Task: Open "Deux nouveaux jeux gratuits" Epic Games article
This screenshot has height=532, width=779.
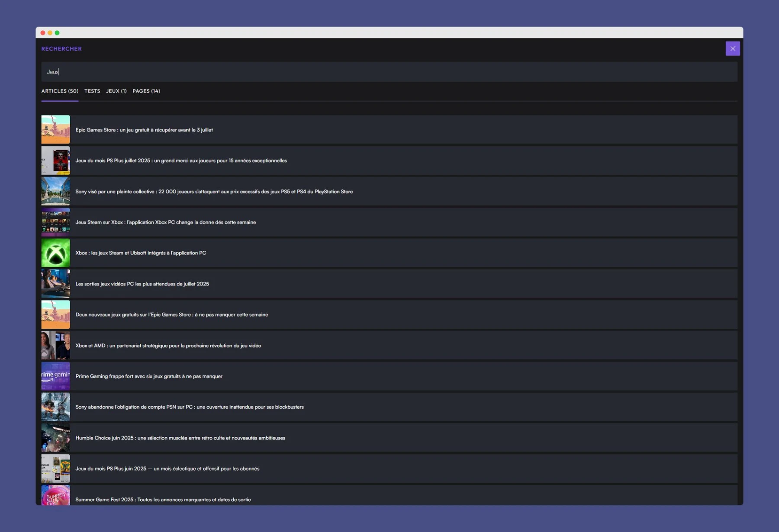Action: coord(171,314)
